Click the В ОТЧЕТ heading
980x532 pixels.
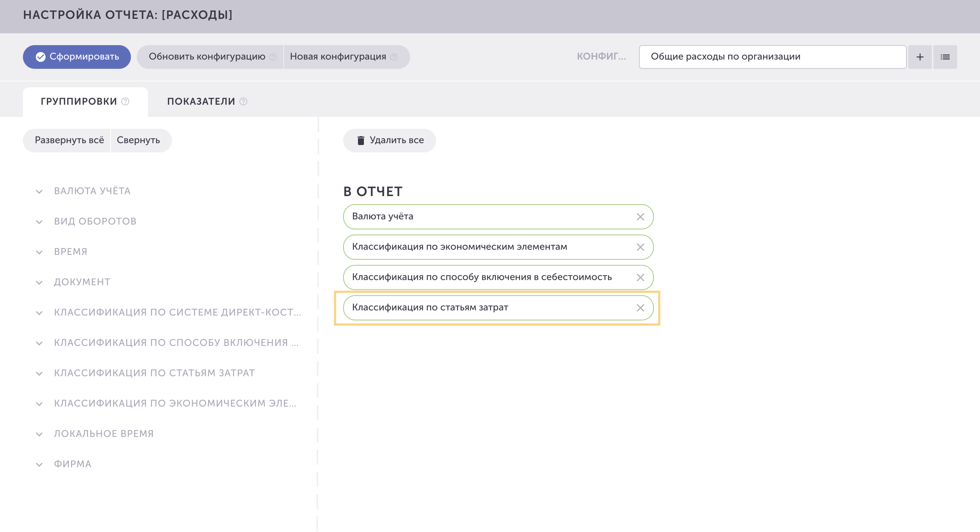pyautogui.click(x=373, y=191)
